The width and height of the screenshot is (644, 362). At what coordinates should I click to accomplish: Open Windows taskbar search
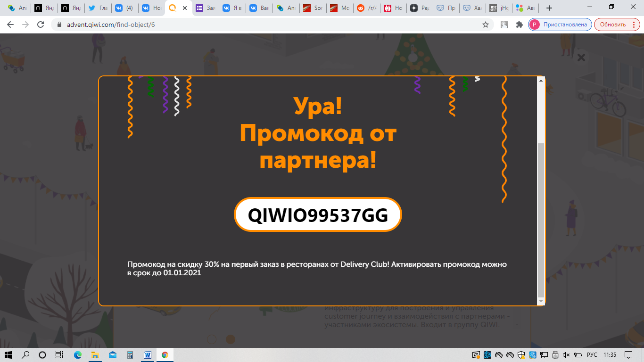pos(26,355)
